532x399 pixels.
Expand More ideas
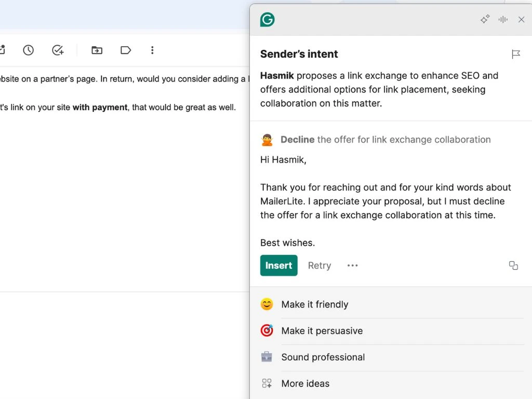coord(305,384)
